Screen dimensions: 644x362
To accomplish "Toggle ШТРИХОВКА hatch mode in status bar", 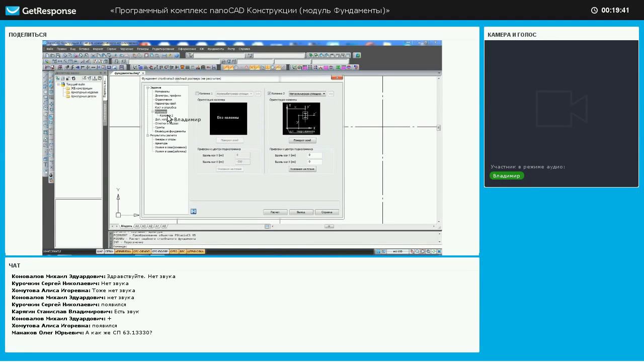I will pos(196,251).
